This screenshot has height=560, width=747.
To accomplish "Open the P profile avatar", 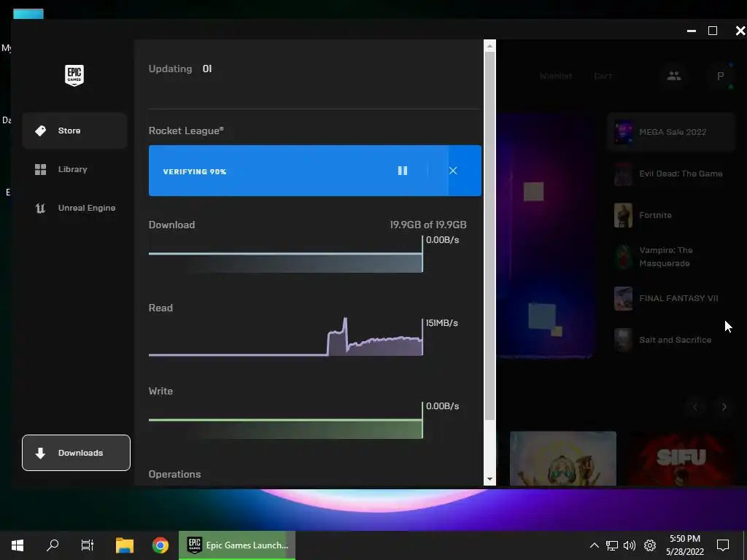I will click(x=720, y=76).
